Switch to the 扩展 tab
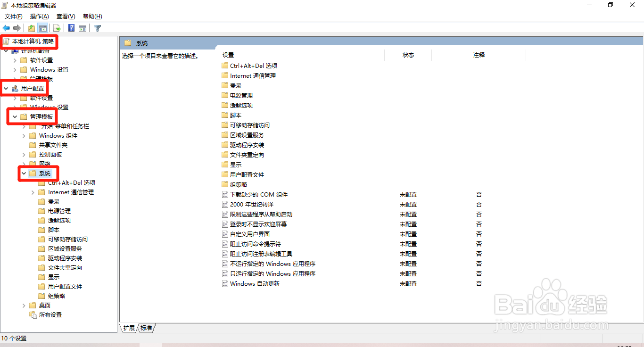 (x=129, y=328)
